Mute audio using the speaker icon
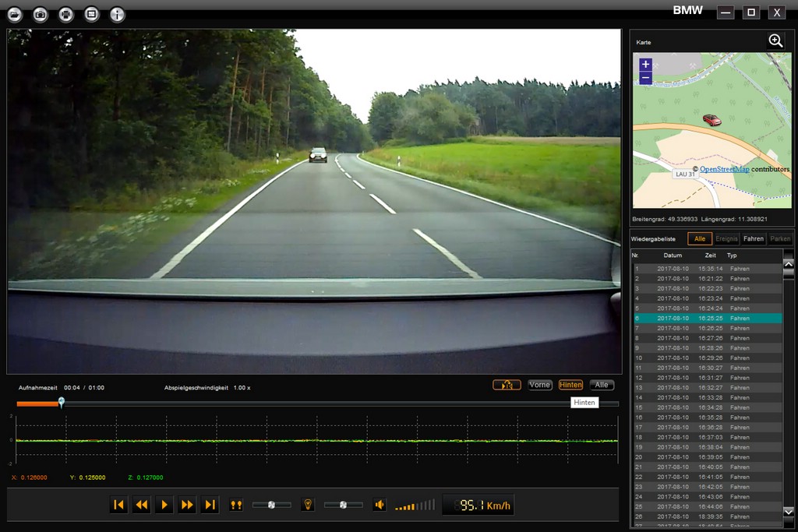 379,505
